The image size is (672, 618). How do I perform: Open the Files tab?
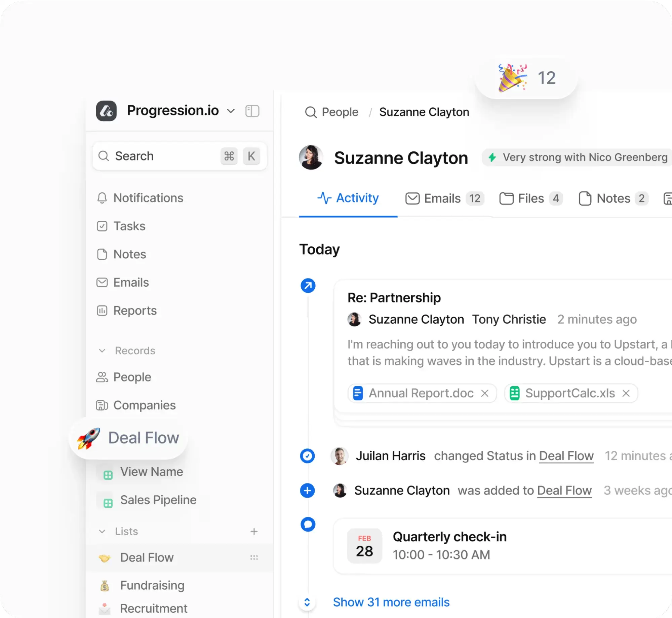(530, 198)
